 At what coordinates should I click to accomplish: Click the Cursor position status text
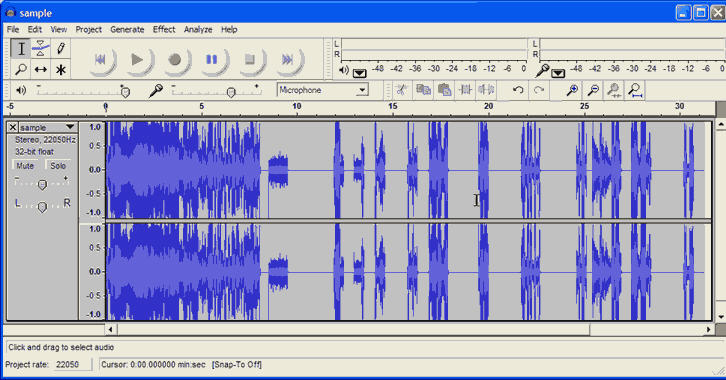click(x=153, y=365)
